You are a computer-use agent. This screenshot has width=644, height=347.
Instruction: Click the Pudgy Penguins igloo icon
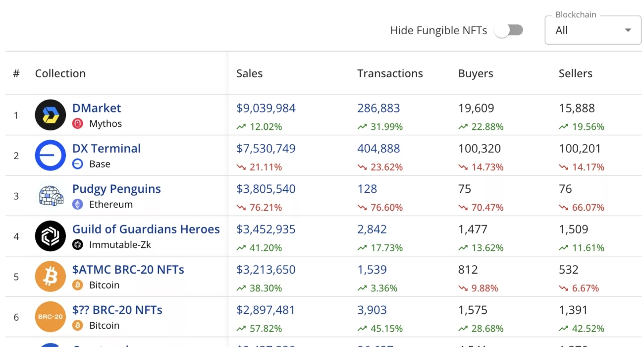tap(51, 196)
